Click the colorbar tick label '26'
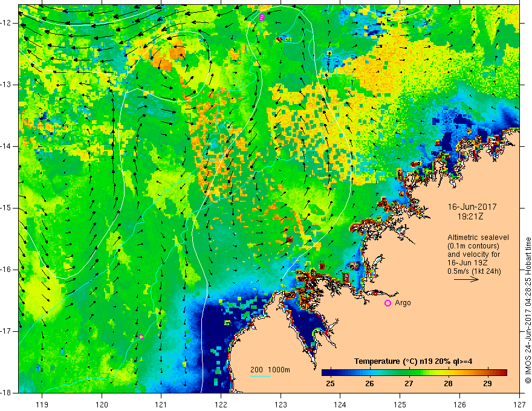The height and width of the screenshot is (411, 532). point(370,384)
